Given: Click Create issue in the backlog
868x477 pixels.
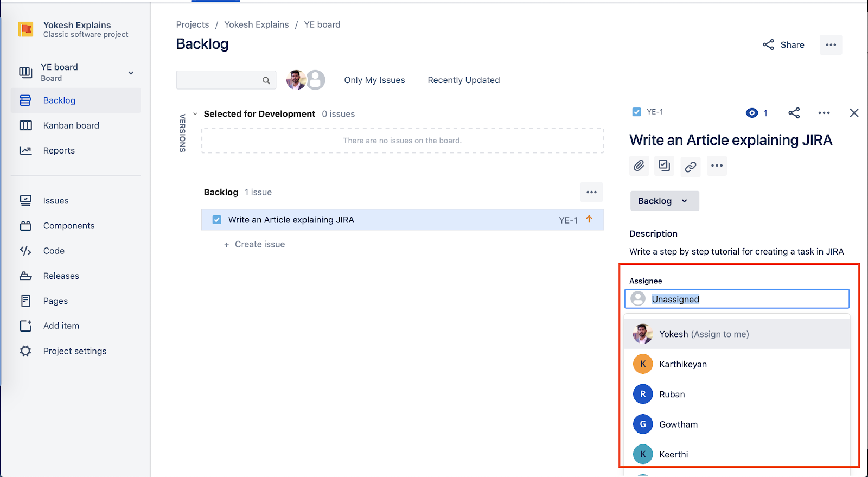Looking at the screenshot, I should [x=254, y=244].
